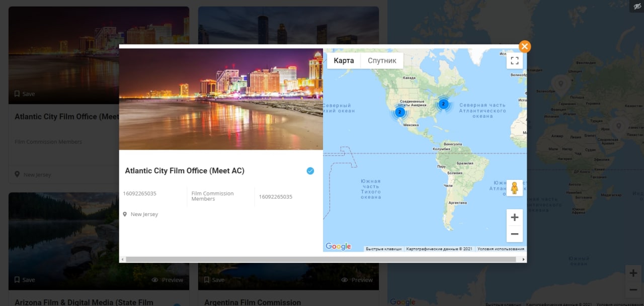The height and width of the screenshot is (306, 644).
Task: Click hide-eye icon at top right corner
Action: coord(637,6)
